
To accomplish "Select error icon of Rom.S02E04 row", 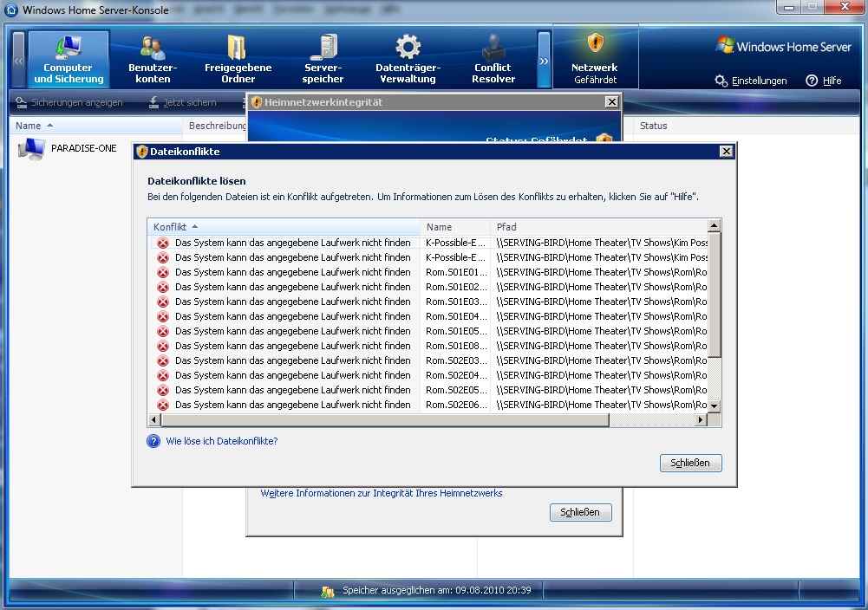I will coord(163,375).
